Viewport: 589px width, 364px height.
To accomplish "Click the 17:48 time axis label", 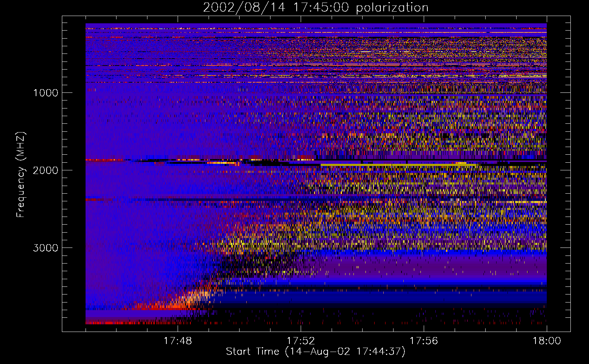I will [178, 341].
